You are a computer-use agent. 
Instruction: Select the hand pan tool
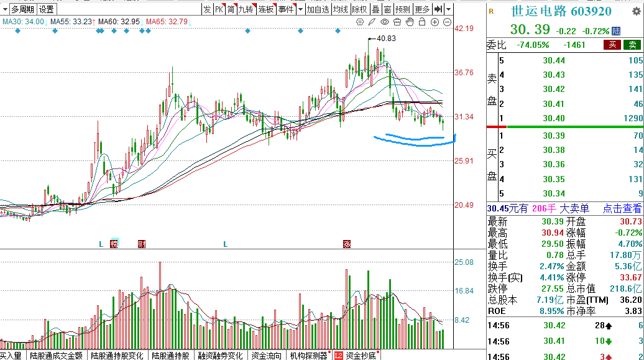click(409, 22)
